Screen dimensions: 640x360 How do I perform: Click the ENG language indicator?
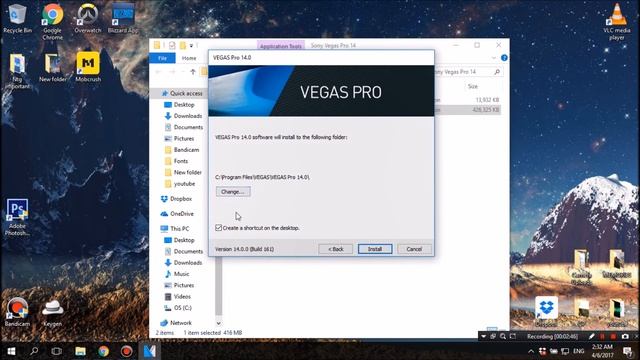point(578,351)
